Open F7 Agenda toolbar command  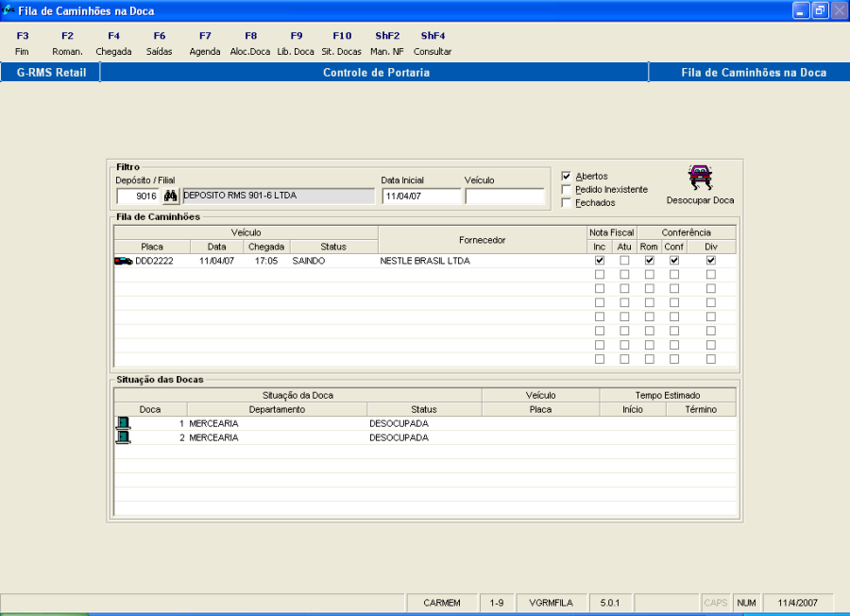tap(205, 43)
